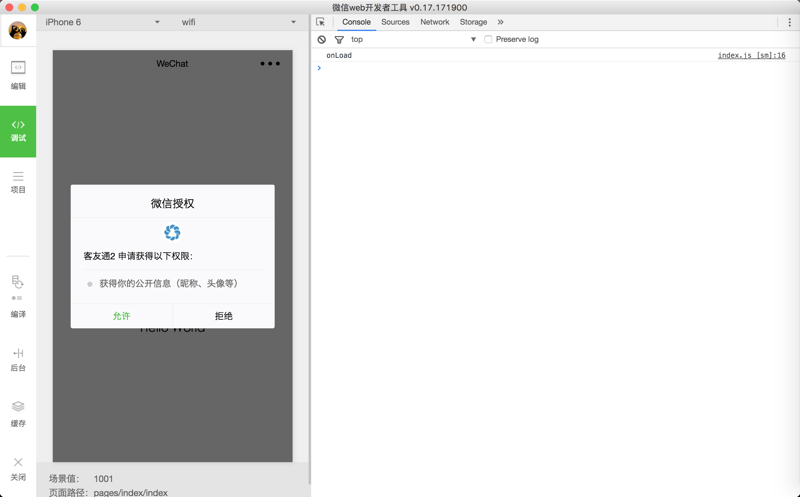Click the 客友通2 申请获得以下权限 text
The height and width of the screenshot is (497, 800).
click(x=138, y=256)
